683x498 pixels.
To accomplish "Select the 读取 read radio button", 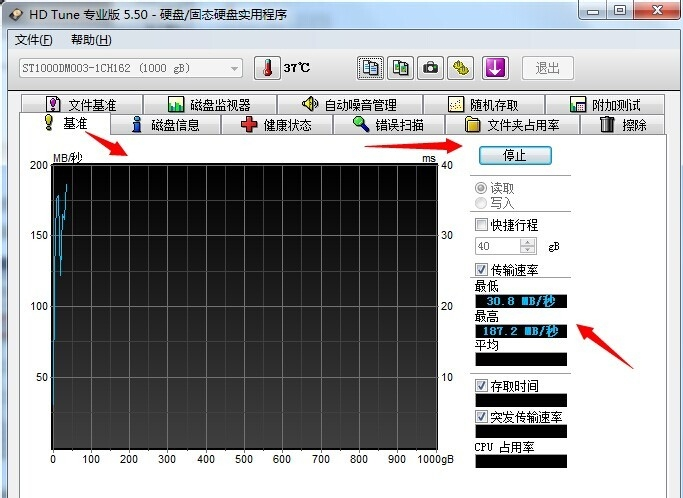I will click(x=482, y=188).
